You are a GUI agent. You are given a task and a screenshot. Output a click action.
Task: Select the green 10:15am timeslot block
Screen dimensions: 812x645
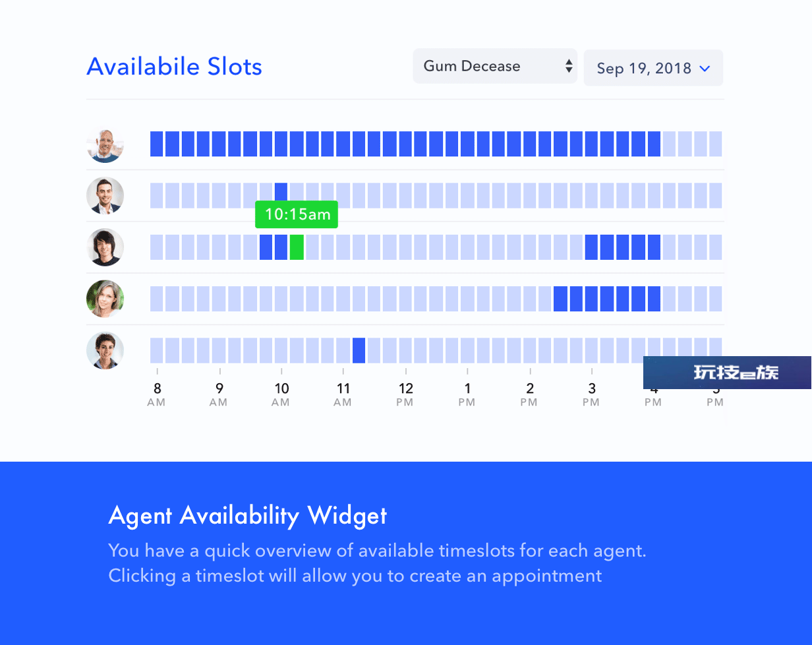(297, 247)
